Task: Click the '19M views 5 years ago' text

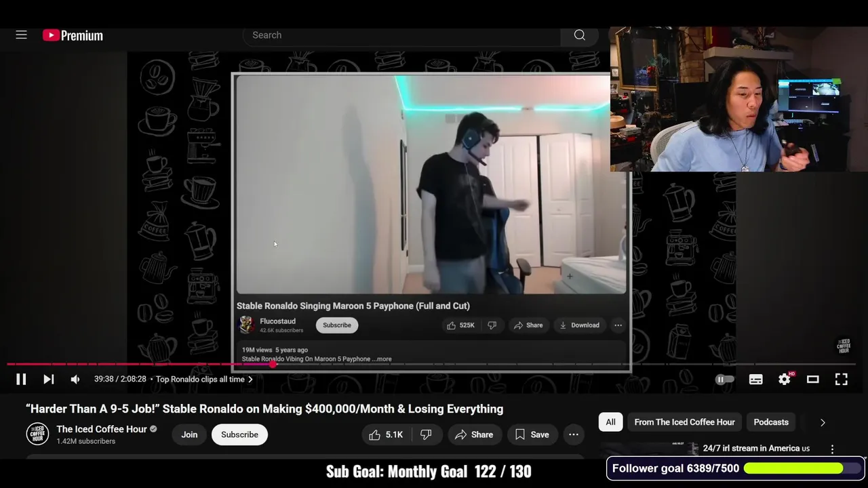Action: pyautogui.click(x=275, y=350)
